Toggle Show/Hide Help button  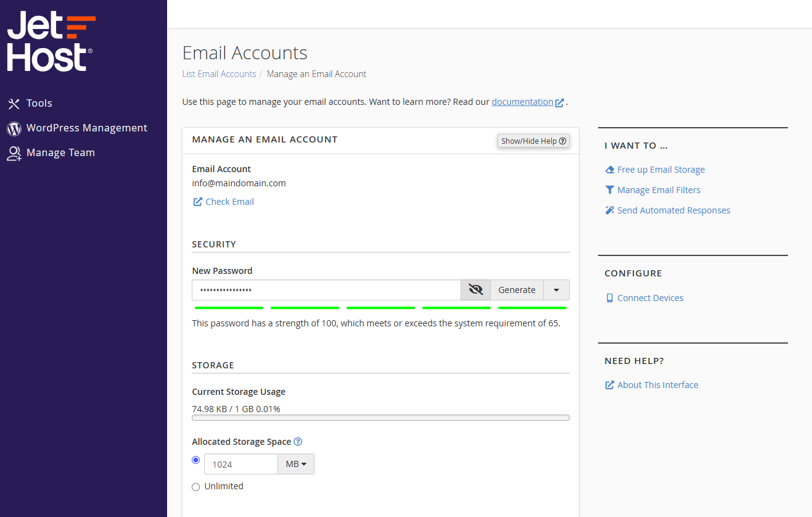[533, 141]
